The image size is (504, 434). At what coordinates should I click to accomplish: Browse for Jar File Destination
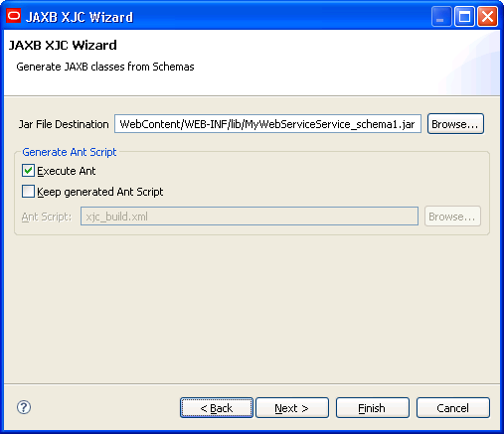pyautogui.click(x=455, y=124)
